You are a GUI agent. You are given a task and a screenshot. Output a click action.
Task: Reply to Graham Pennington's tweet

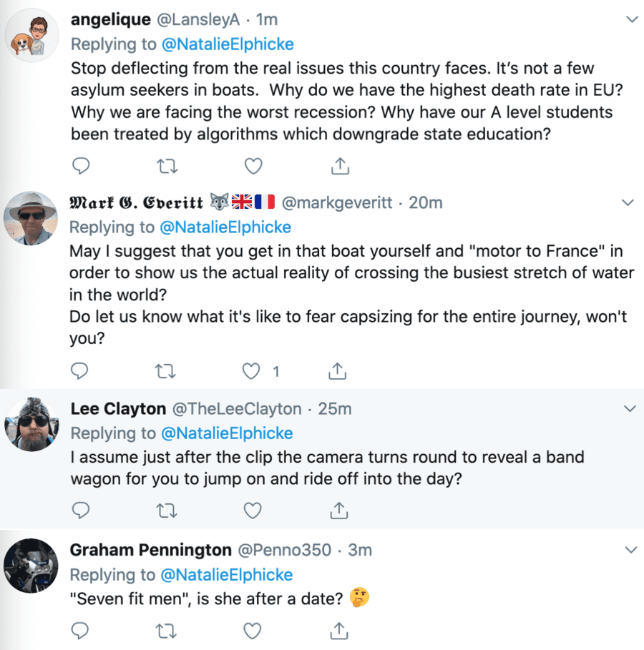82,631
